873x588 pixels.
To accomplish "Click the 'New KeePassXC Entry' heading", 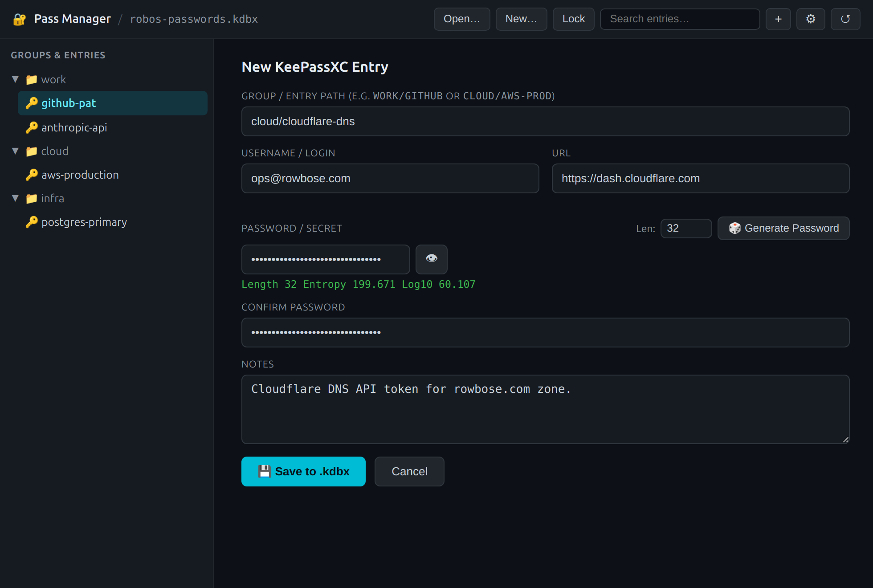I will (x=315, y=67).
